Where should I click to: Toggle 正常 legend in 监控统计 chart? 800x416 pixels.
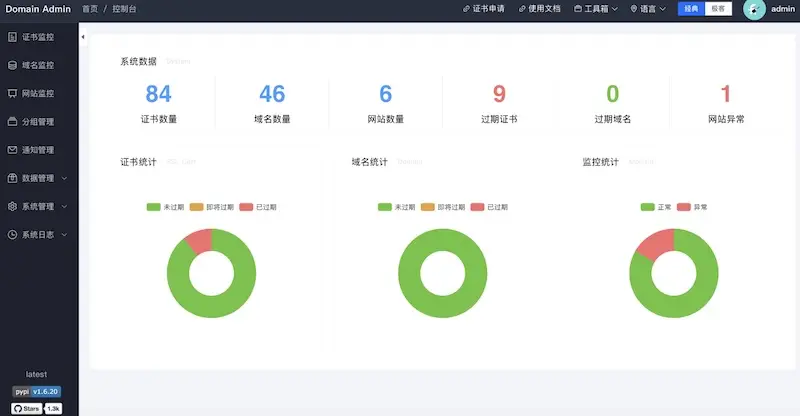click(656, 207)
